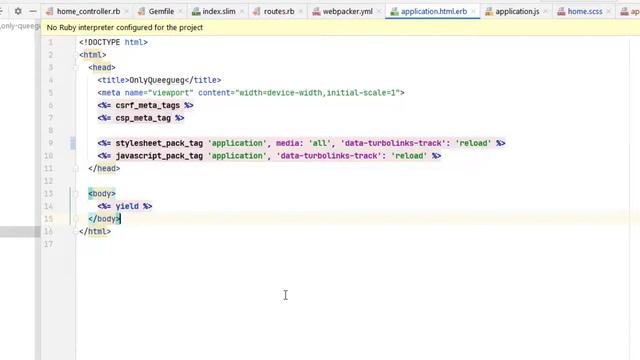640x360 pixels.
Task: Select the application.html.erb tab
Action: [x=434, y=11]
